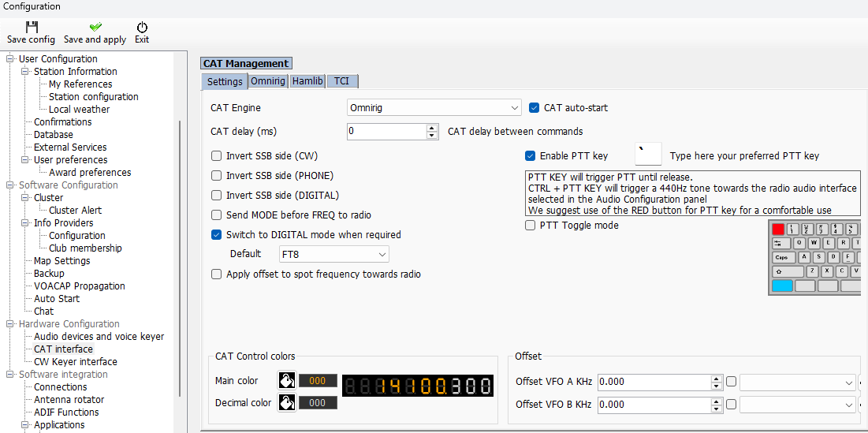Open the Default digital mode FT8 dropdown
This screenshot has width=868, height=433.
(x=333, y=254)
